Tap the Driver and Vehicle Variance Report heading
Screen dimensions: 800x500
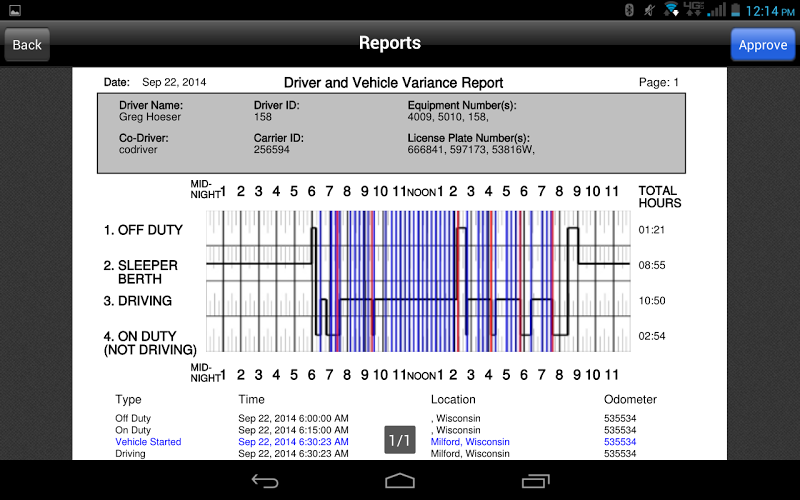point(393,83)
